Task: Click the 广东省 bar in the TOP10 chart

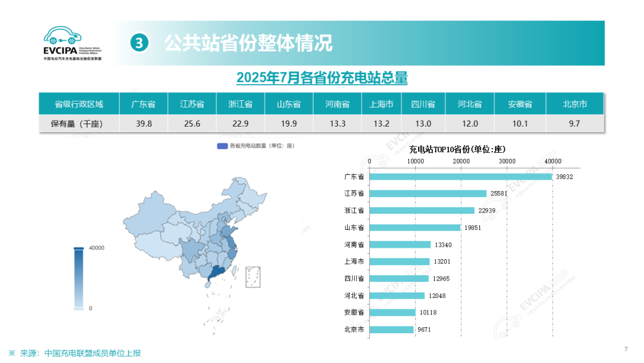Action: [x=460, y=177]
